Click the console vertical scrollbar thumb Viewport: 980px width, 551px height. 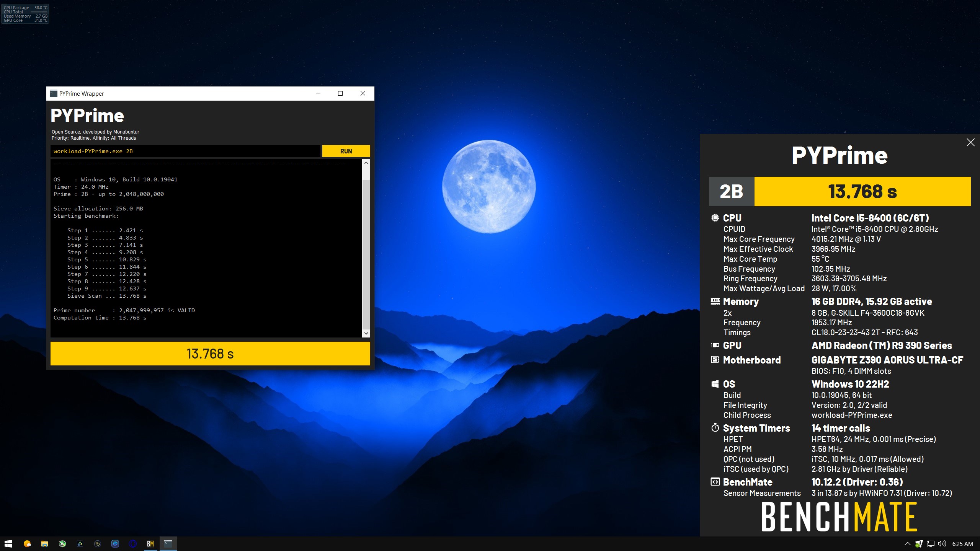[x=366, y=254]
